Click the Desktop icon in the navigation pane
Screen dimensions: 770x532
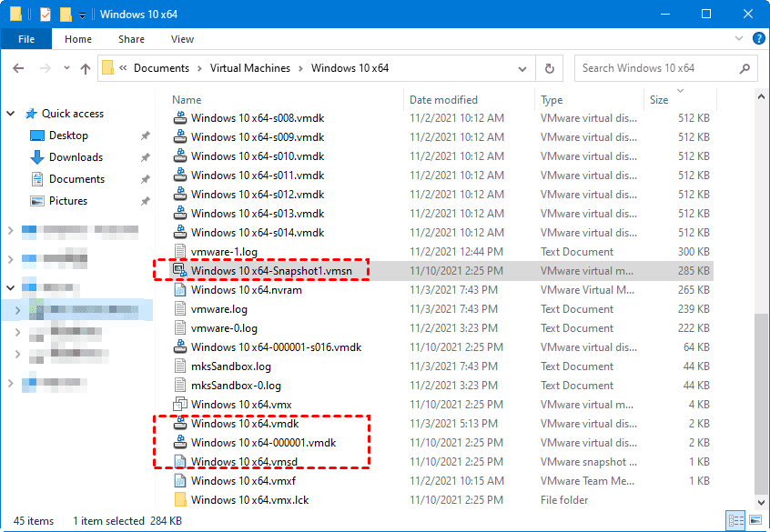coord(36,135)
